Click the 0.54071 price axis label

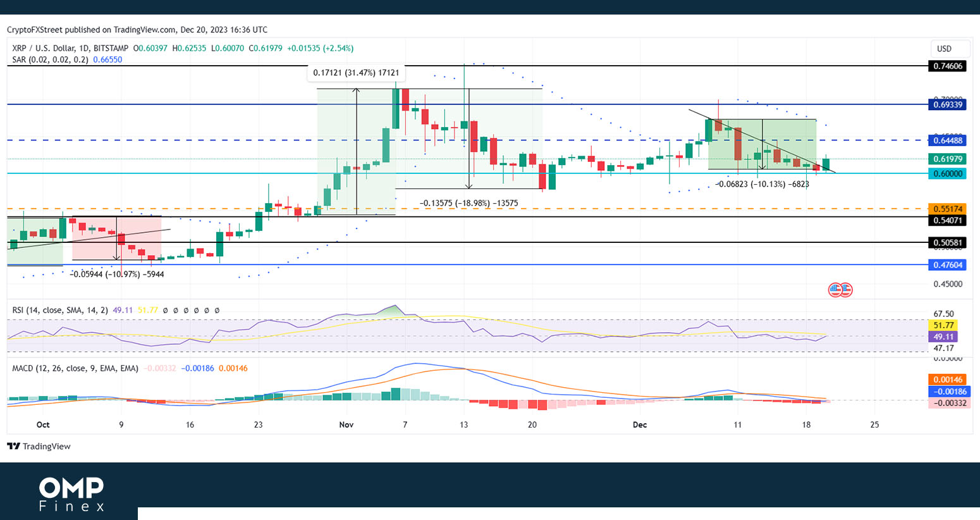click(948, 220)
